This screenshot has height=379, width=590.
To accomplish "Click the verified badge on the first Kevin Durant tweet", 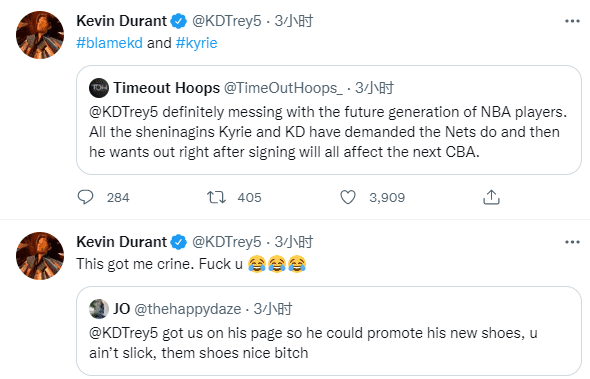I will click(x=179, y=21).
